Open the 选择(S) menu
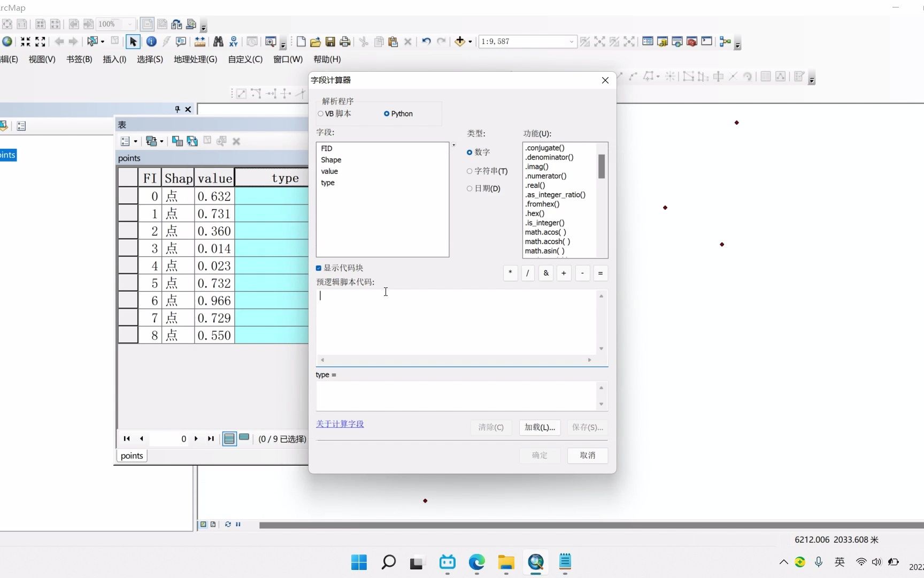This screenshot has width=924, height=578. (150, 59)
